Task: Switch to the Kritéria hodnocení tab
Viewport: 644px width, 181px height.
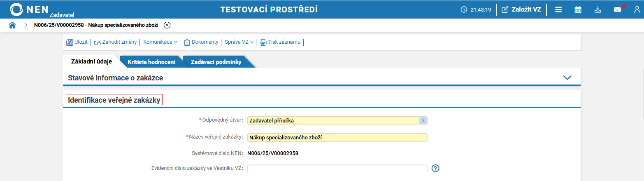Action: point(151,62)
